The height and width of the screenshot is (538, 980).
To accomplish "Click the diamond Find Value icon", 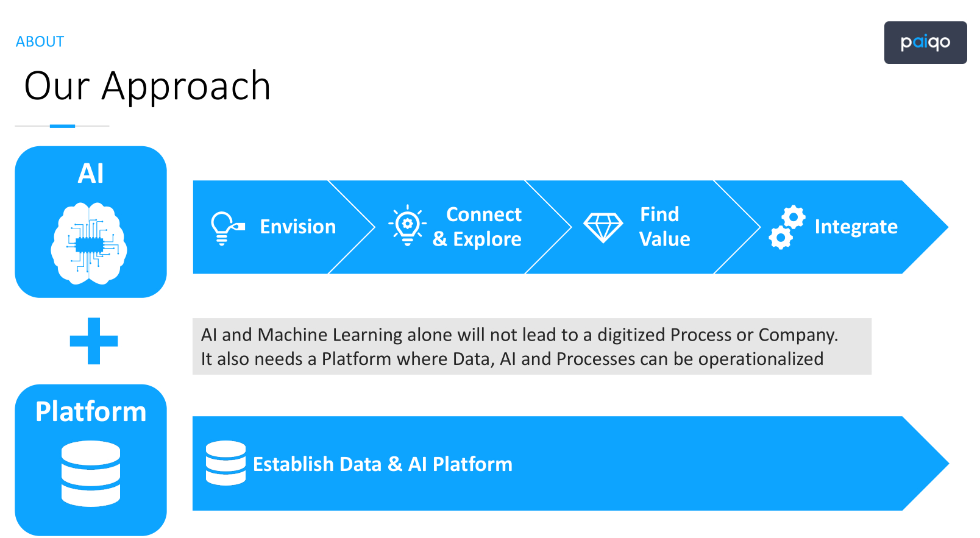I will coord(603,227).
